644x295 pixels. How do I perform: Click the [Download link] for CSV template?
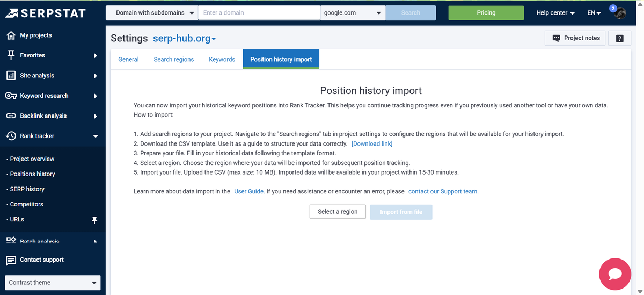click(372, 144)
